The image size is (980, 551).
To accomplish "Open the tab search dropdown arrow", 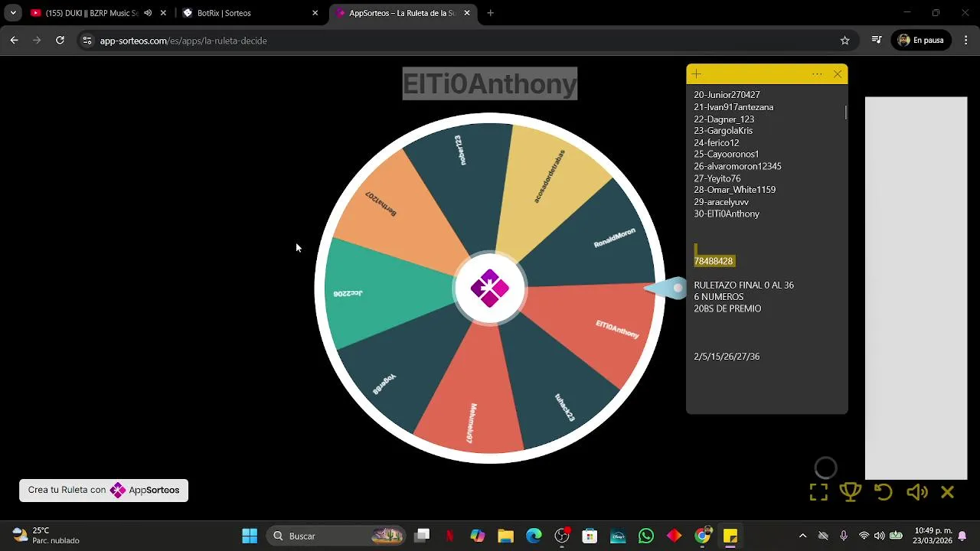I will coord(13,13).
